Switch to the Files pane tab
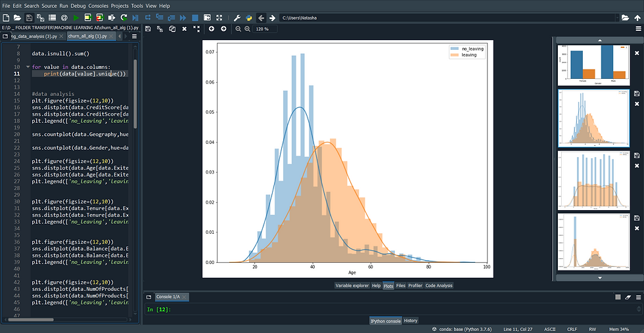Image resolution: width=644 pixels, height=333 pixels. [x=401, y=285]
